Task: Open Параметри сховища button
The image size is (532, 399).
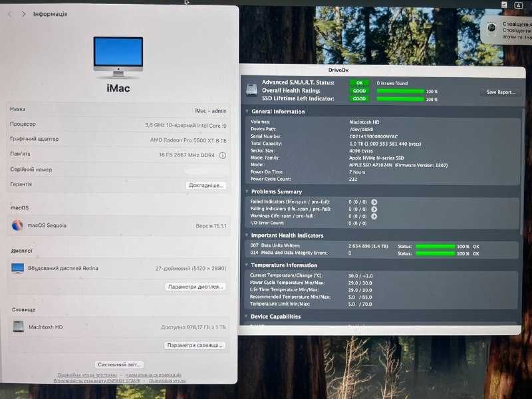Action: 195,345
